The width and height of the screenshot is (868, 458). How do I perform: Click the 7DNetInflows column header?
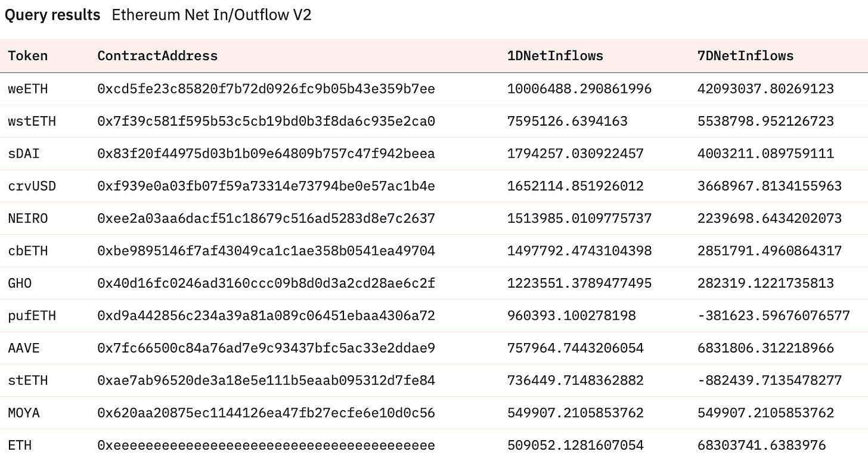[745, 56]
